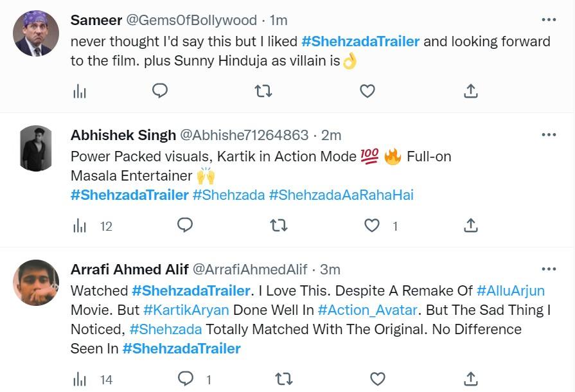Open the reply icon on Sameer's tweet
This screenshot has width=575, height=392.
159,91
